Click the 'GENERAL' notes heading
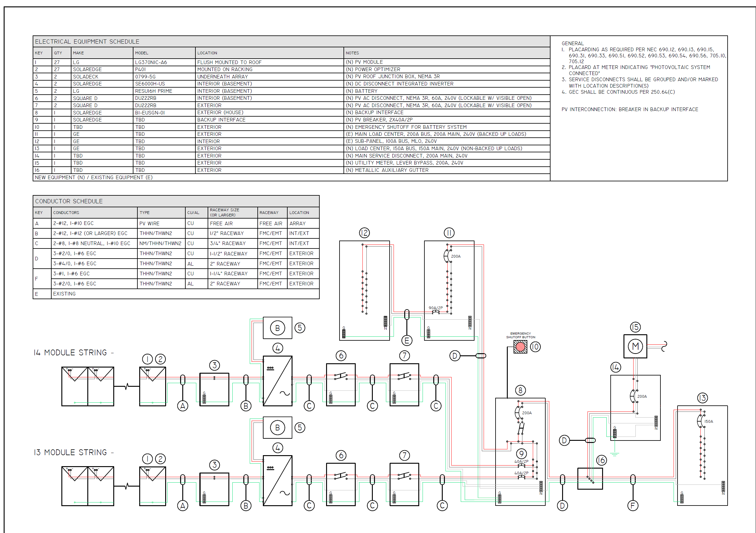756x533 pixels. pos(572,43)
